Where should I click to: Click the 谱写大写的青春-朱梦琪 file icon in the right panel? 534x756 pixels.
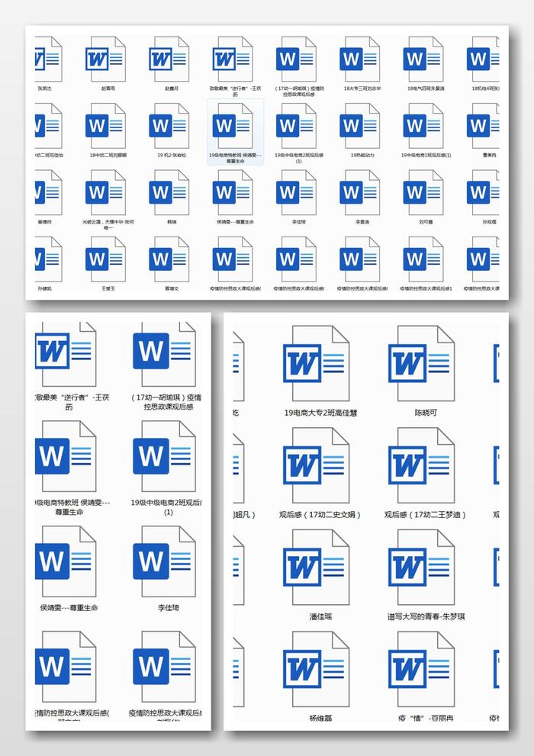(x=422, y=567)
